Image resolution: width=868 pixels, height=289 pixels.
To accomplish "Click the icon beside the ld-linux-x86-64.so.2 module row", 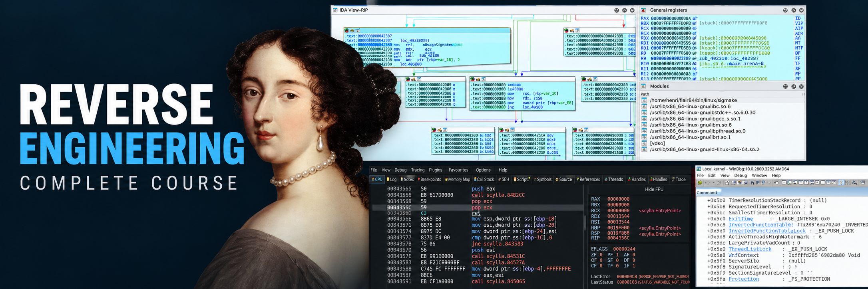I will (x=644, y=149).
